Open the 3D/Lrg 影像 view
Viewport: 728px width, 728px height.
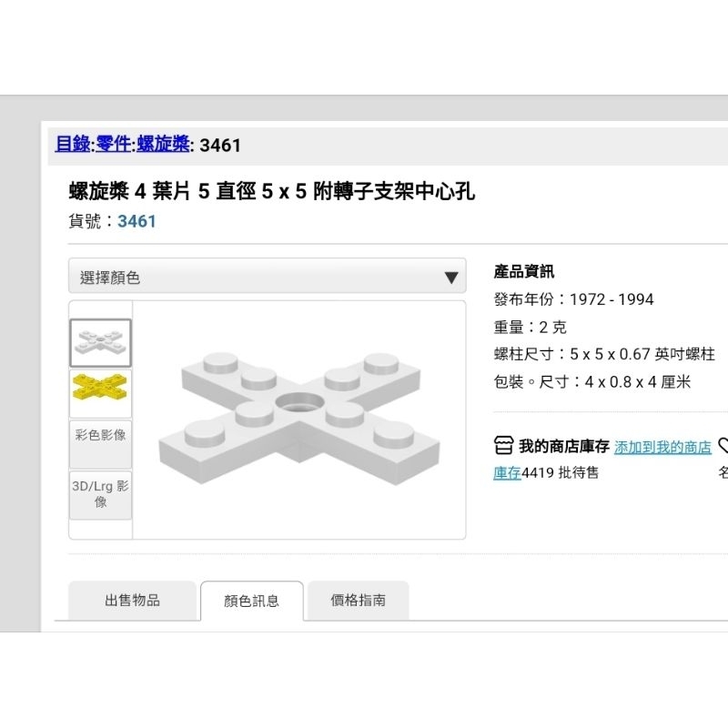(x=100, y=495)
